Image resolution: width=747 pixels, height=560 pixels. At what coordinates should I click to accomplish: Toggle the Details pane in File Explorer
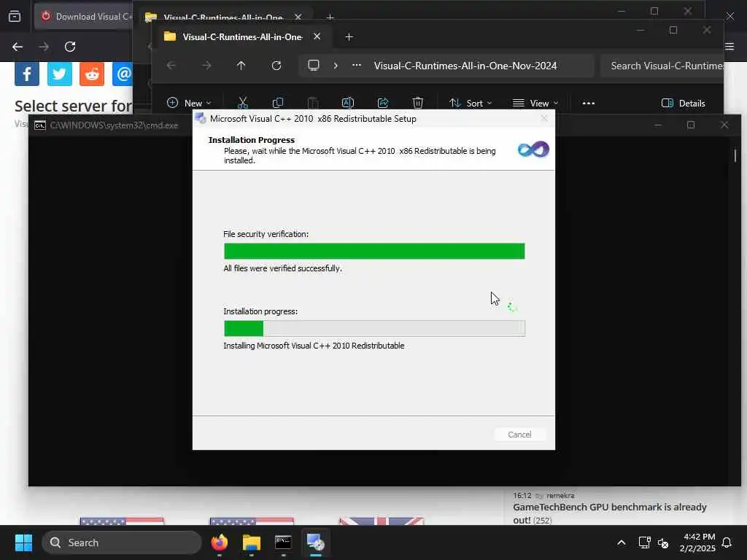click(x=683, y=103)
